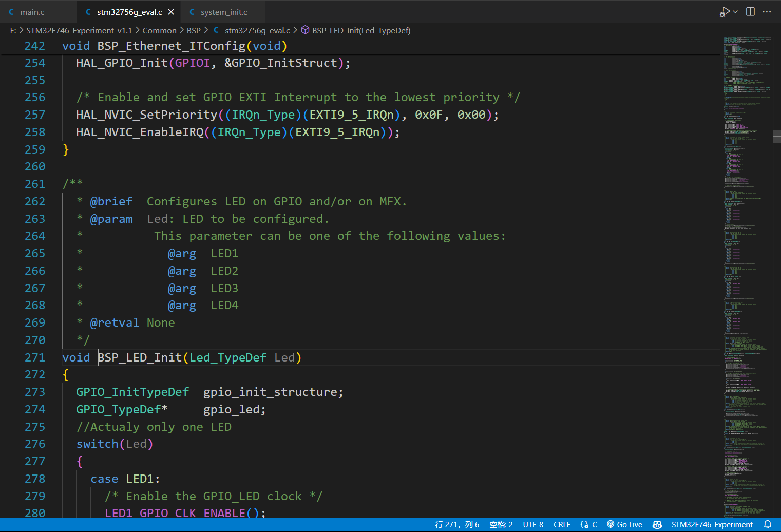Click HAL_GPIO_Init call on line 254
This screenshot has height=532, width=781.
pyautogui.click(x=122, y=63)
